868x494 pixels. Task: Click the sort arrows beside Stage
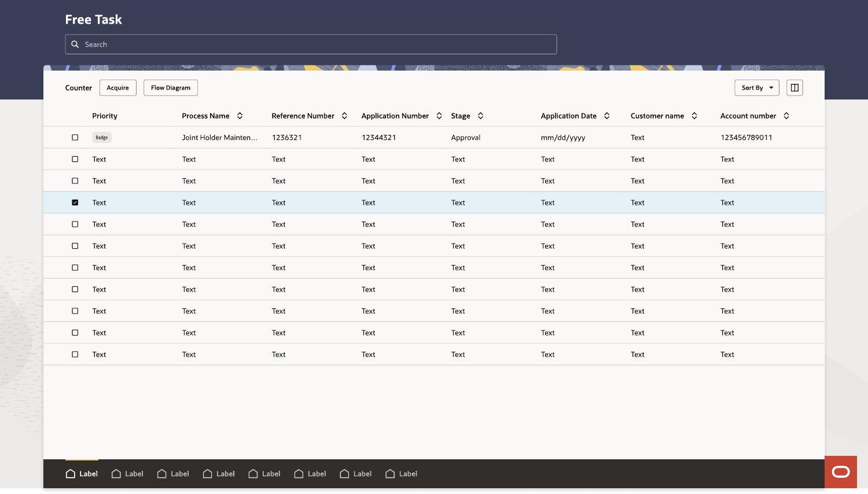480,116
